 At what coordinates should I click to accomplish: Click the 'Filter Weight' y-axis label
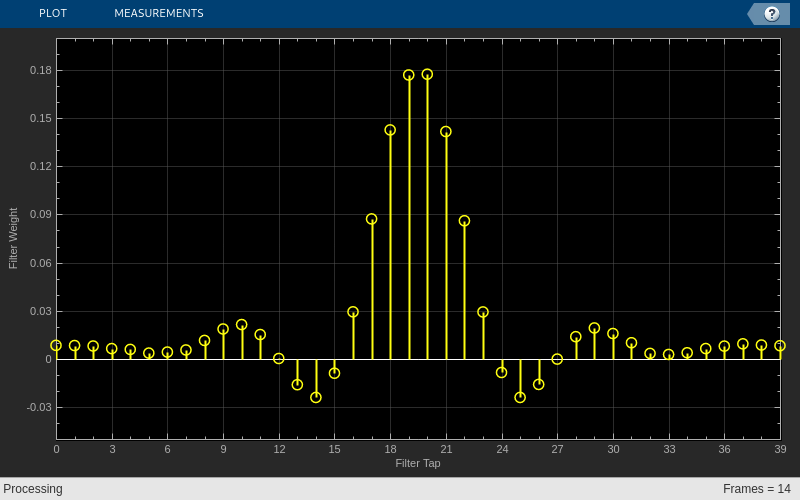(13, 238)
